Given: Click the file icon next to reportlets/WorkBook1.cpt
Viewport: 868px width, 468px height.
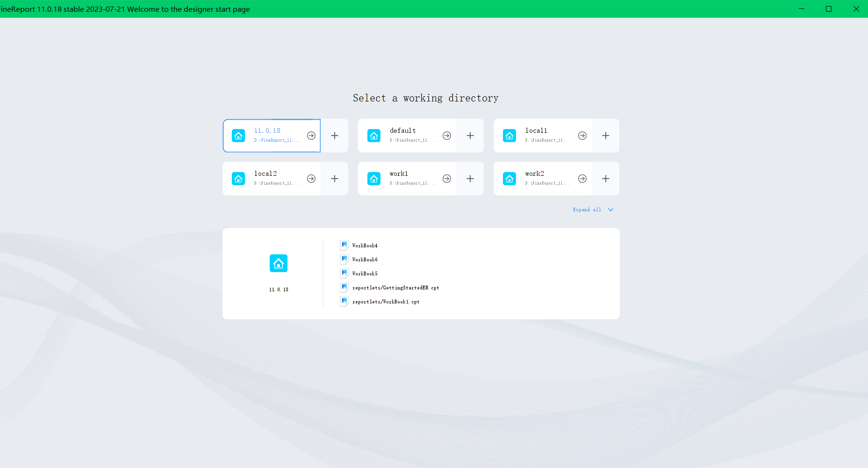Looking at the screenshot, I should click(x=344, y=301).
